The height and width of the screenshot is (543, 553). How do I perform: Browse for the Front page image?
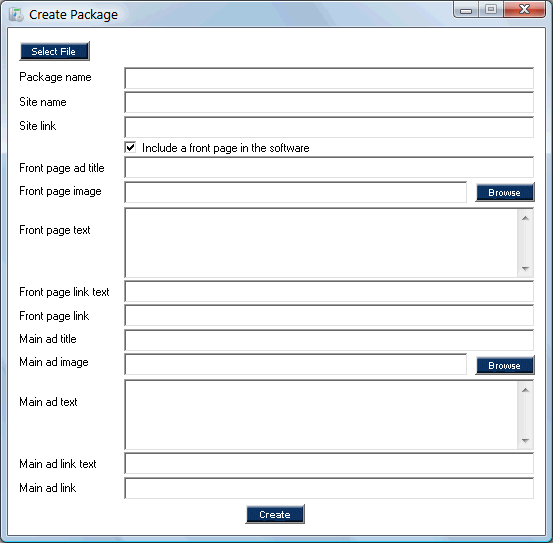tap(505, 192)
